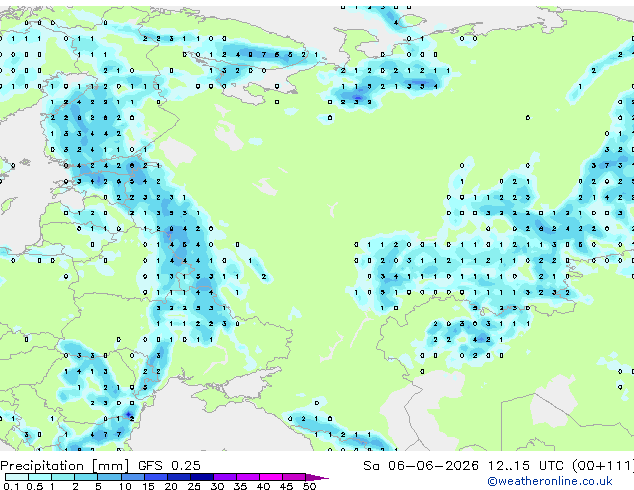Viewport: 634px width, 490px height.
Task: Pick the palest legend swatch between 0.1 and 0.5
Action: pyautogui.click(x=17, y=477)
